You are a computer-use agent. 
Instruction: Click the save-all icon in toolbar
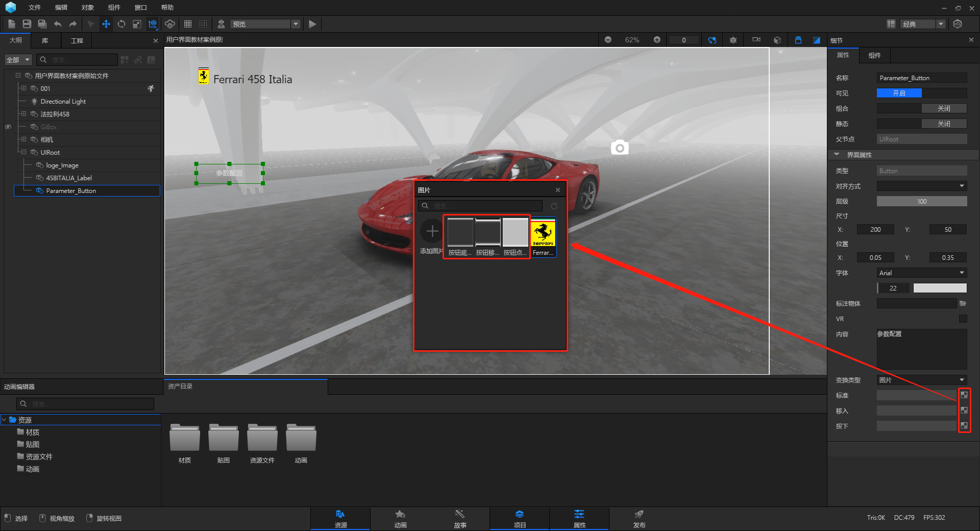point(42,24)
